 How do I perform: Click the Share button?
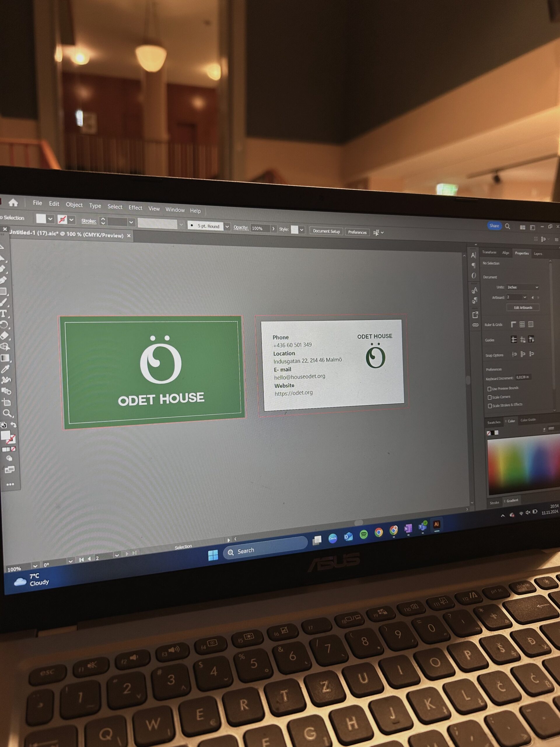coord(494,226)
